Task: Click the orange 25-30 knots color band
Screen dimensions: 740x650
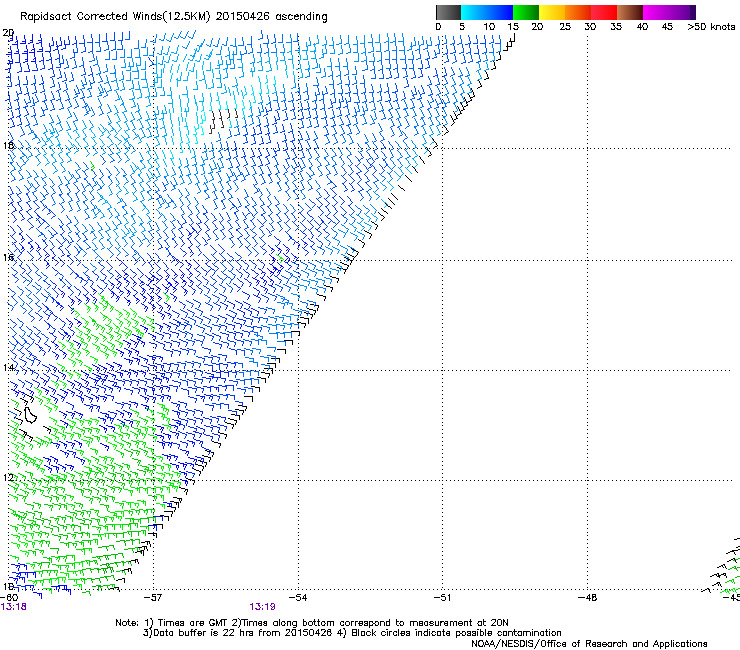Action: pyautogui.click(x=578, y=12)
